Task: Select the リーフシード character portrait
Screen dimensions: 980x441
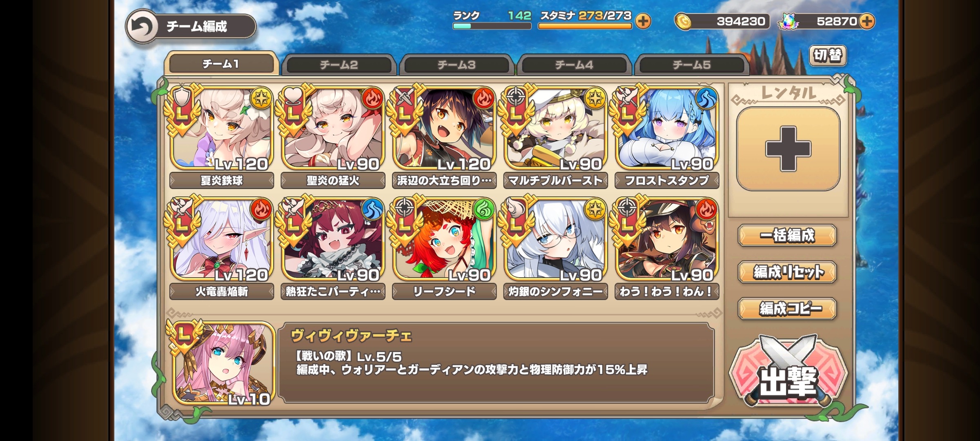Action: 444,239
